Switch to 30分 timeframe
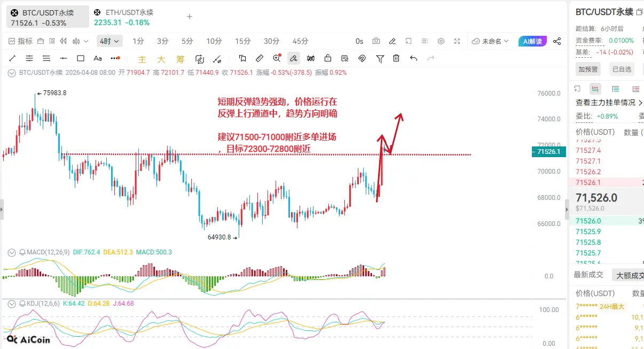 (272, 41)
